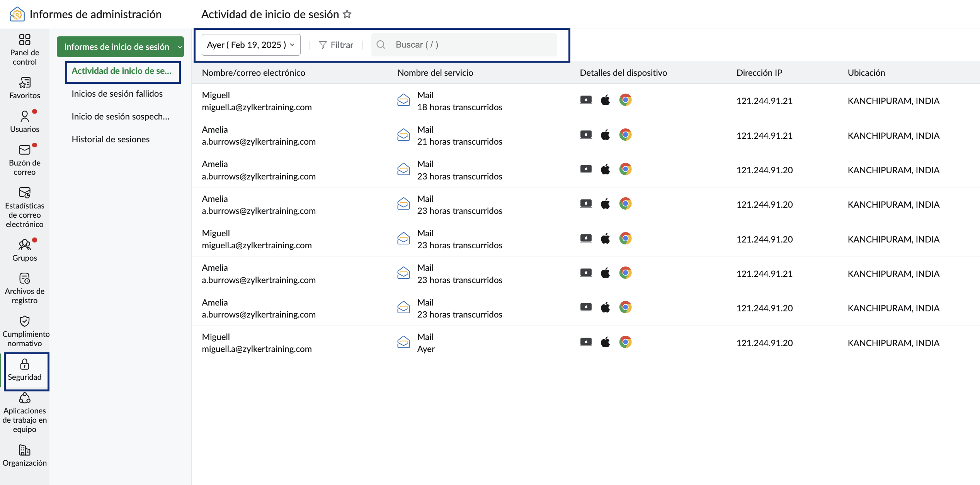Click the Informes de administración logo icon
Image resolution: width=980 pixels, height=485 pixels.
point(17,14)
